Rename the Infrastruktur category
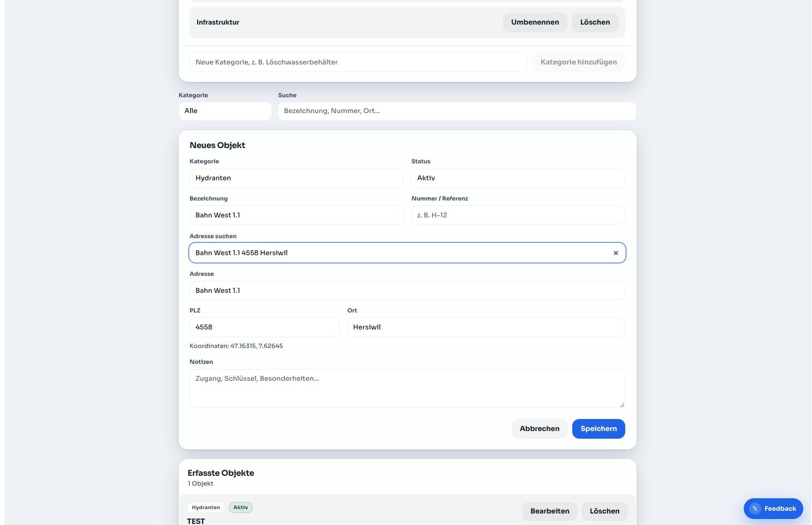Screen dimensions: 812x525 [535, 22]
